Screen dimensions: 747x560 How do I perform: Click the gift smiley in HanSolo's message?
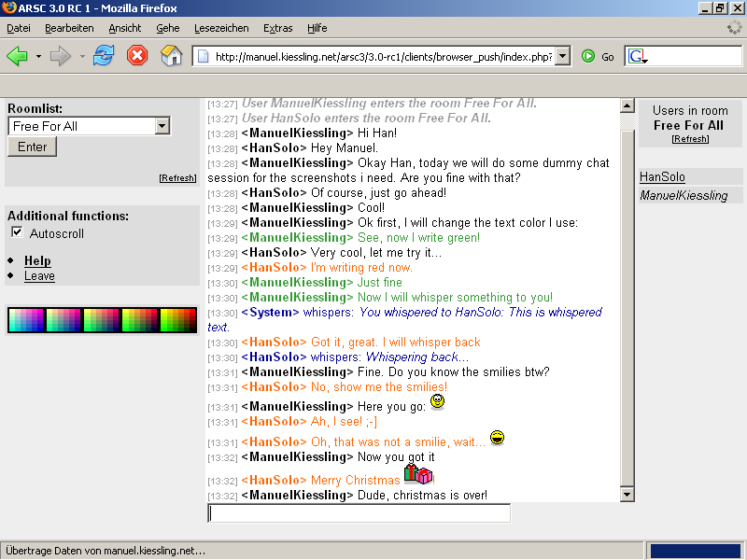click(x=417, y=474)
